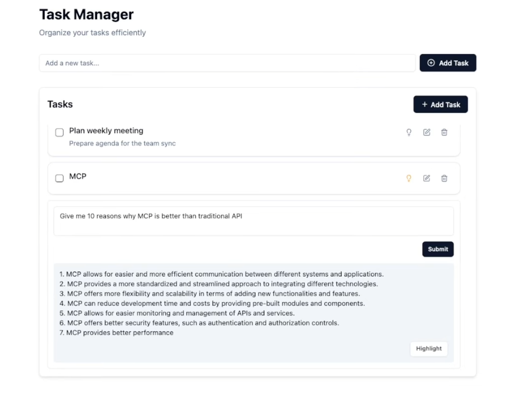Click the Highlight button
532x403 pixels.
[x=429, y=349]
